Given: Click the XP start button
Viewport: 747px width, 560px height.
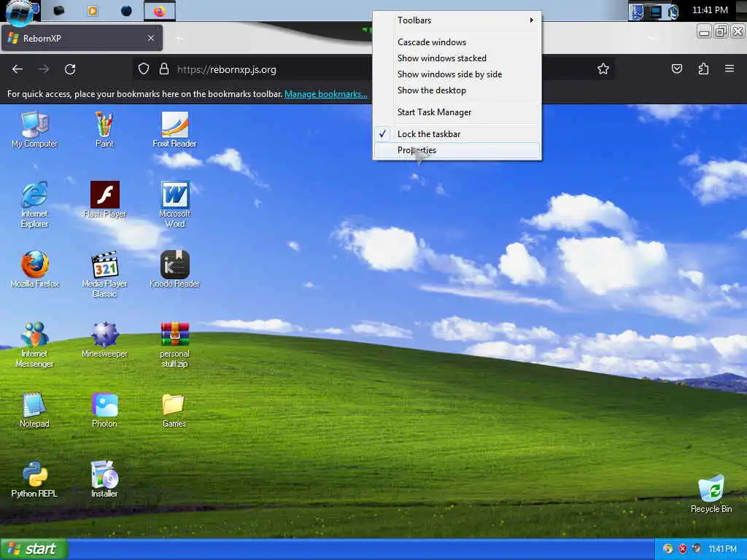Looking at the screenshot, I should point(34,549).
